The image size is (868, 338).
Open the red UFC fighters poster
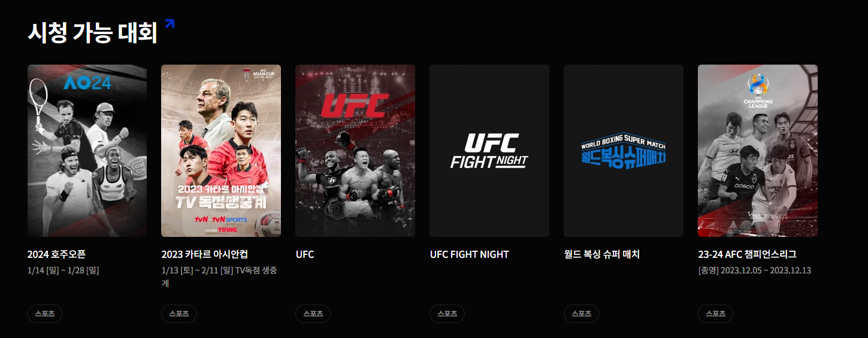point(355,151)
